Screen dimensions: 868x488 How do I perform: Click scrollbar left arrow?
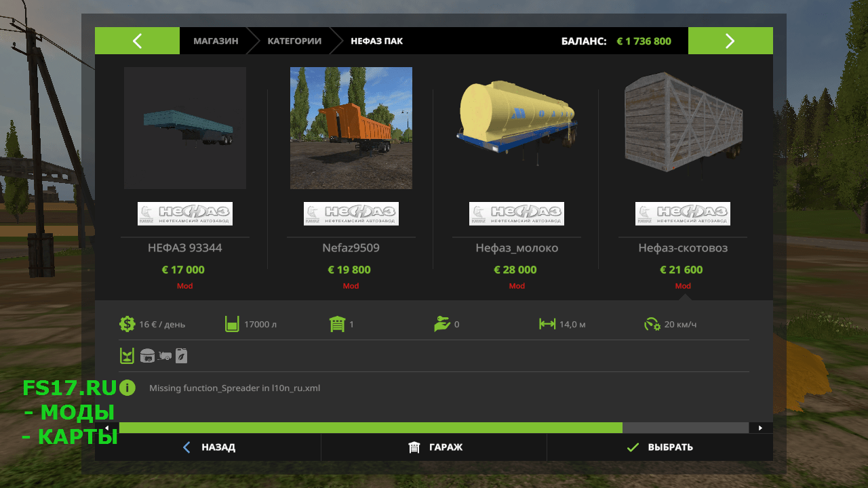click(x=106, y=428)
